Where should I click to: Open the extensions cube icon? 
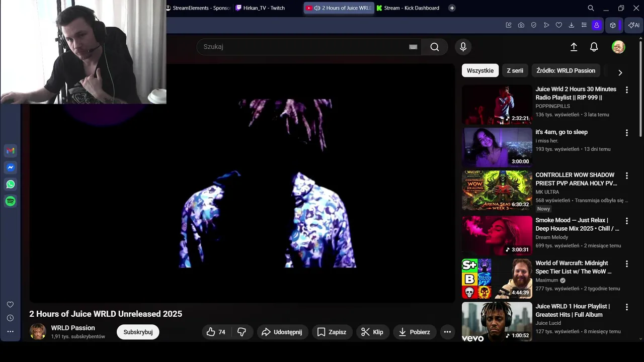pyautogui.click(x=613, y=25)
